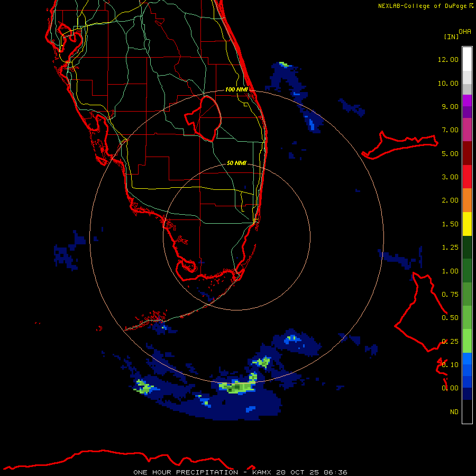This screenshot has width=476, height=476.
Task: Click the 0.10 legend value
Action: click(x=450, y=365)
